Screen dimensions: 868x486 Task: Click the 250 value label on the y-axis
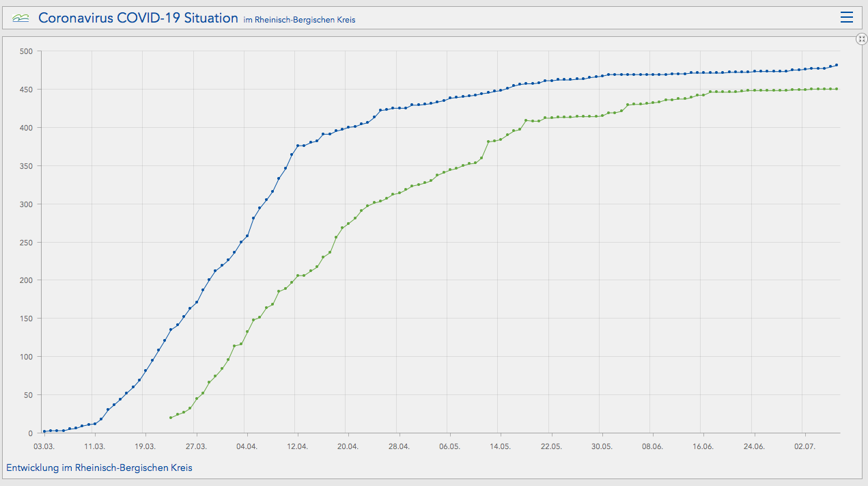coord(26,242)
